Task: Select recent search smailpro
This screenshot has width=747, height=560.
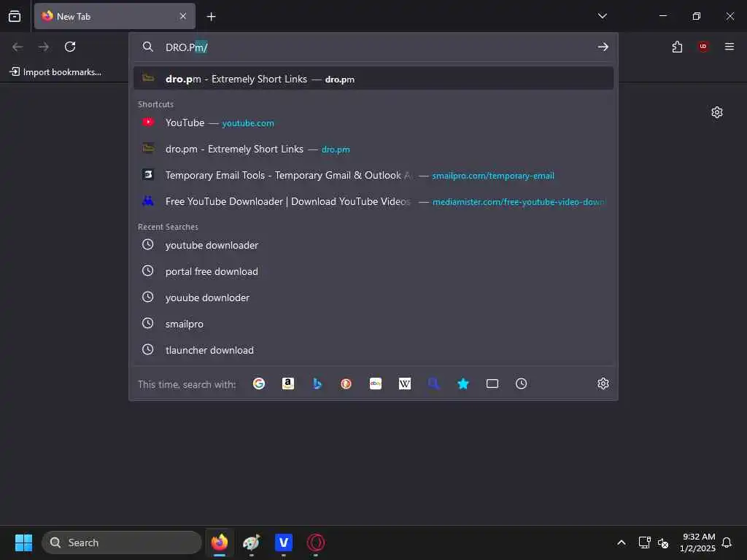Action: coord(373,324)
